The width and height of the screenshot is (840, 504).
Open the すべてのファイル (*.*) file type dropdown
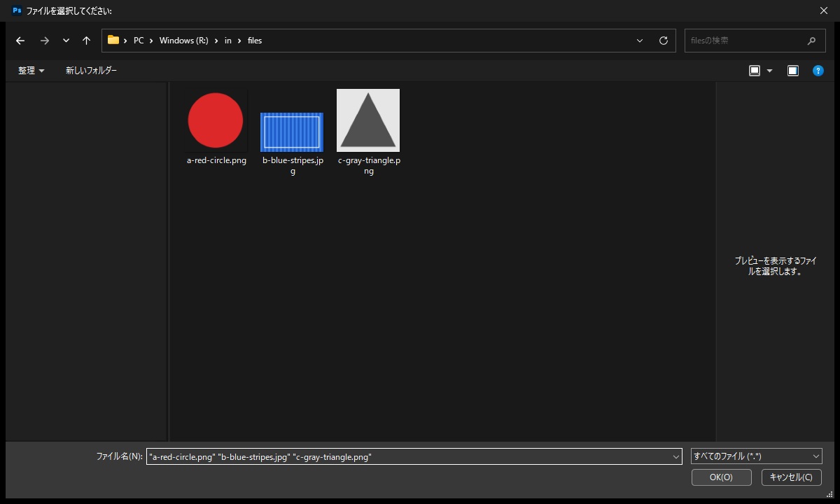click(756, 456)
